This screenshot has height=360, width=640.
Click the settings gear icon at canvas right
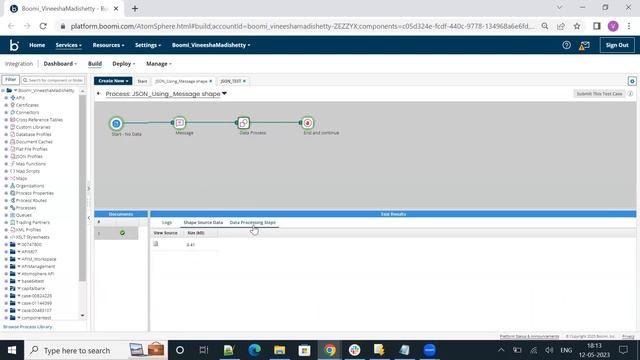[632, 81]
